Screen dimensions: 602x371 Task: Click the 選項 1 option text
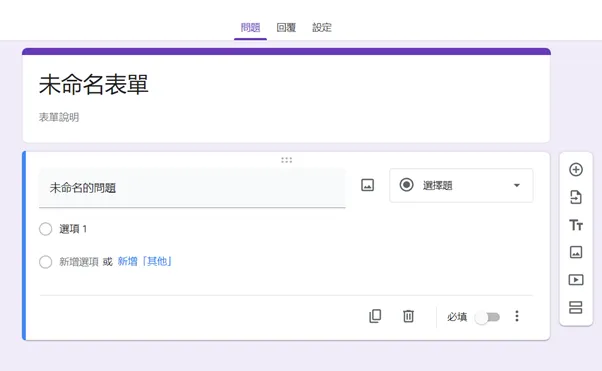coord(73,229)
